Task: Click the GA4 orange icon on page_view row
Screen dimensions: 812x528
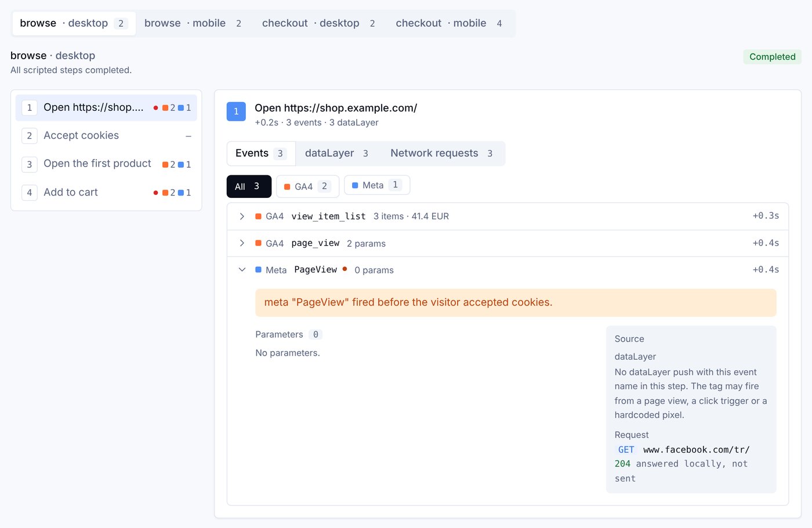Action: point(259,243)
